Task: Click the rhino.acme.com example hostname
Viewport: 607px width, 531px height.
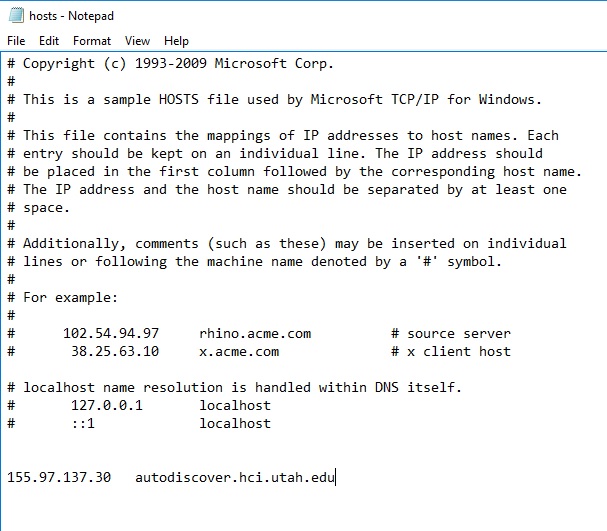Action: point(255,334)
